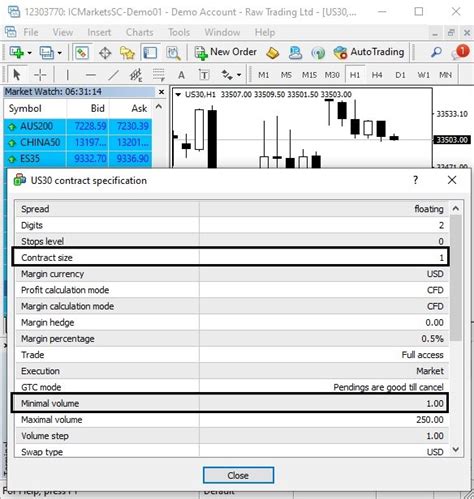474x499 pixels.
Task: Open the notifications chat icon with badge
Action: tap(460, 52)
